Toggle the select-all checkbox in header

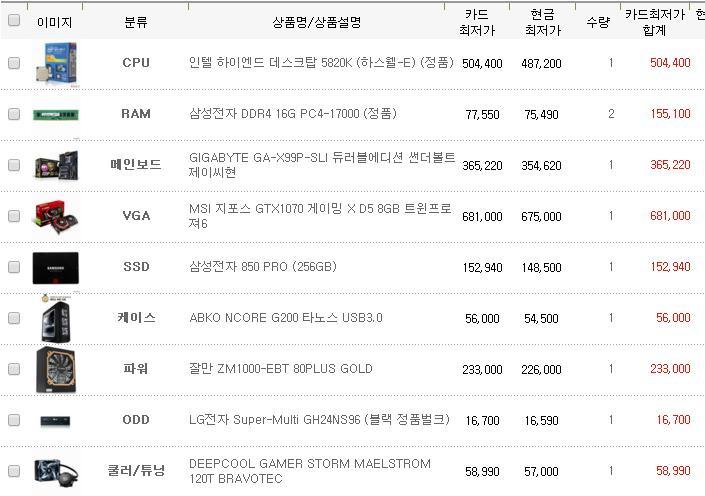tap(14, 21)
